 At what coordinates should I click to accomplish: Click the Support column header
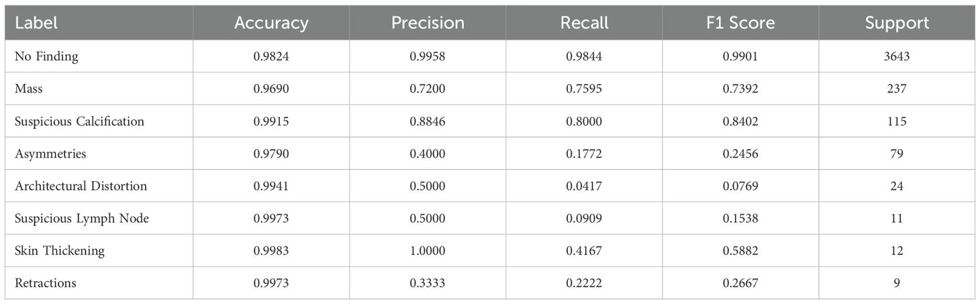[x=897, y=23]
